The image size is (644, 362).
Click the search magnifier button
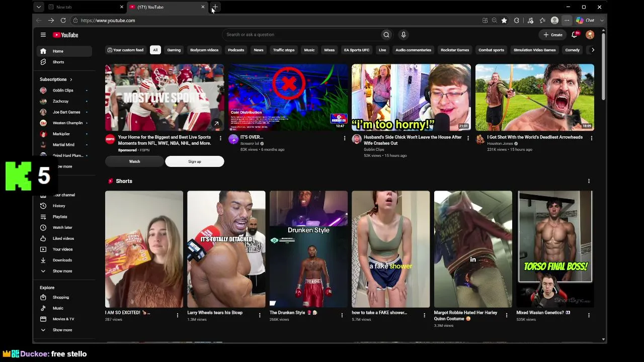coord(386,35)
